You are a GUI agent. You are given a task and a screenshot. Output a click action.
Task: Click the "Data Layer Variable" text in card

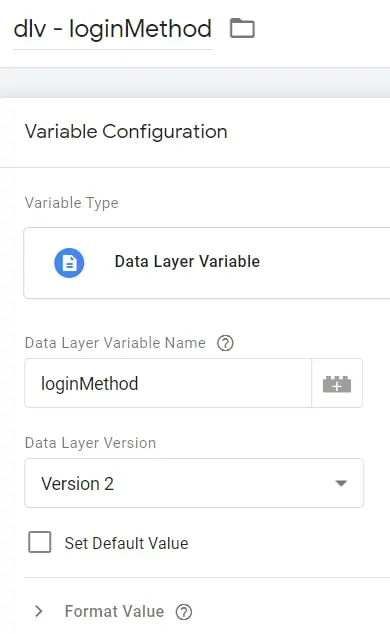point(187,262)
